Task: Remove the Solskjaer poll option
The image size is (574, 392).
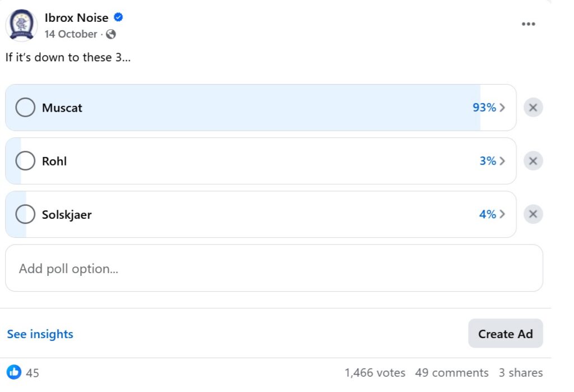Action: coord(533,214)
